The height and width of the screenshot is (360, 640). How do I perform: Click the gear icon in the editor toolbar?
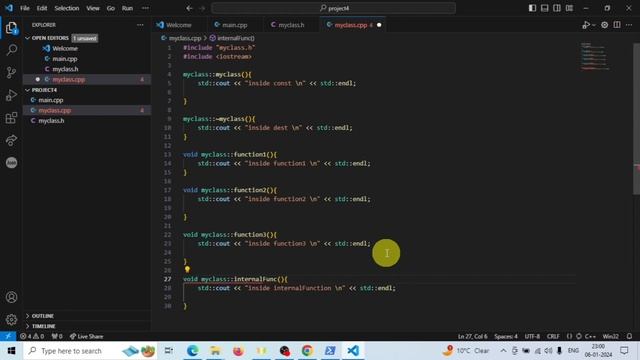604,25
